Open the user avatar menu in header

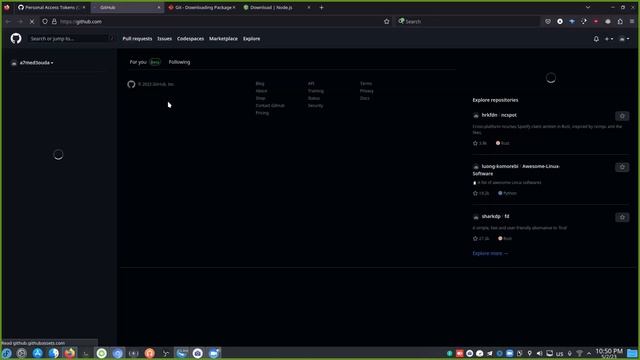click(624, 39)
